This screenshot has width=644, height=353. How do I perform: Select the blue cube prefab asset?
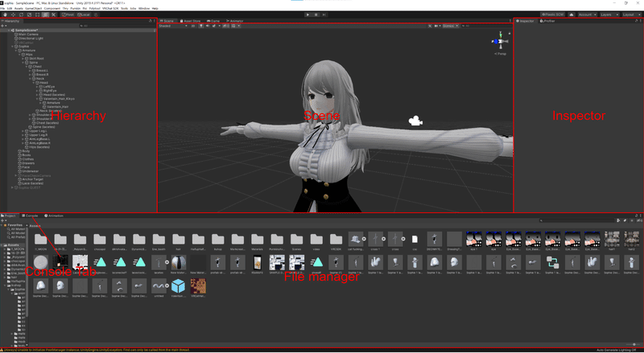pos(178,287)
